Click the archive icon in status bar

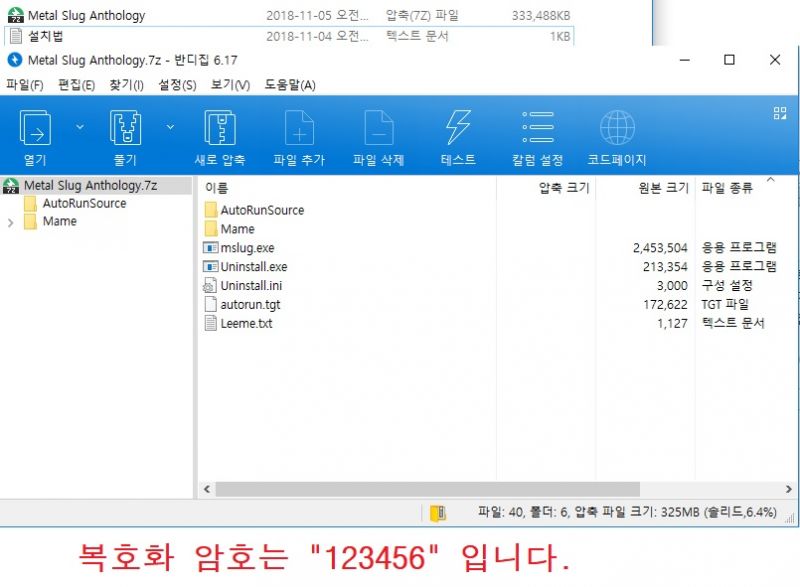[438, 513]
